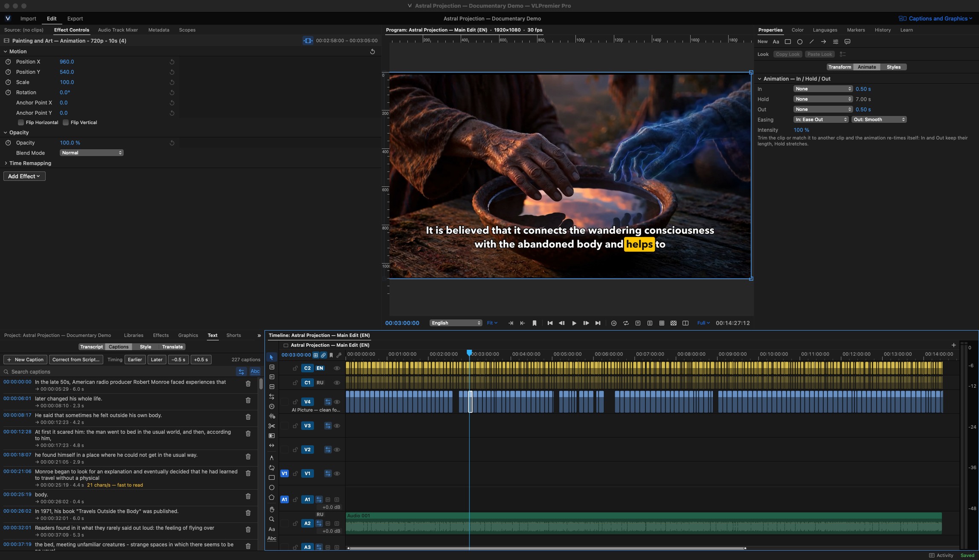Select the Polygon shape tool in timeline toolbar

[x=271, y=497]
